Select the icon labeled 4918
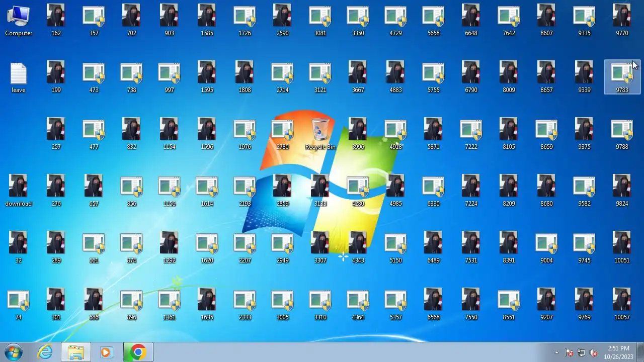Screen dimensions: 644x362 coord(395,134)
